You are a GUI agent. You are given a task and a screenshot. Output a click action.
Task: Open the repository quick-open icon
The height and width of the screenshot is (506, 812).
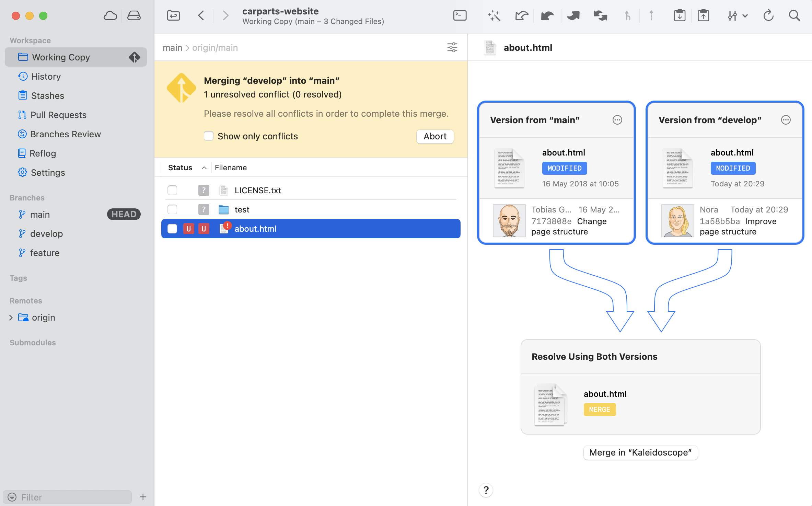173,15
